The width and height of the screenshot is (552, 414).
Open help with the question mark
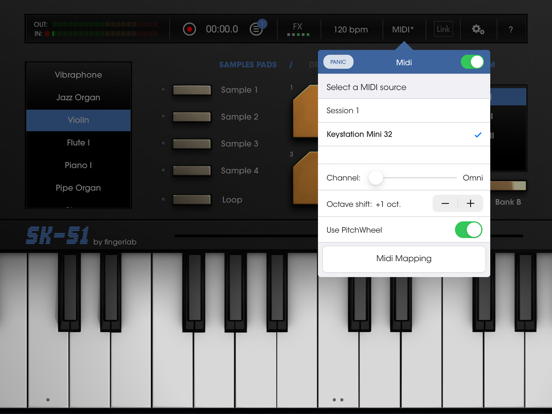tap(510, 30)
